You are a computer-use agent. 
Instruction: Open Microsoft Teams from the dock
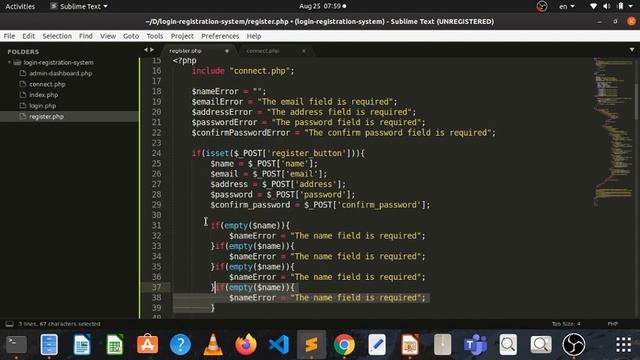point(475,344)
